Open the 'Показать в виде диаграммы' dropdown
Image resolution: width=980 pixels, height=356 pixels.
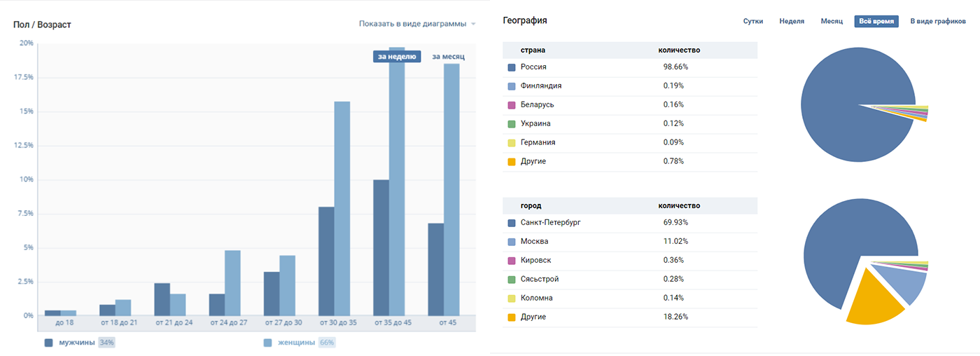click(412, 24)
